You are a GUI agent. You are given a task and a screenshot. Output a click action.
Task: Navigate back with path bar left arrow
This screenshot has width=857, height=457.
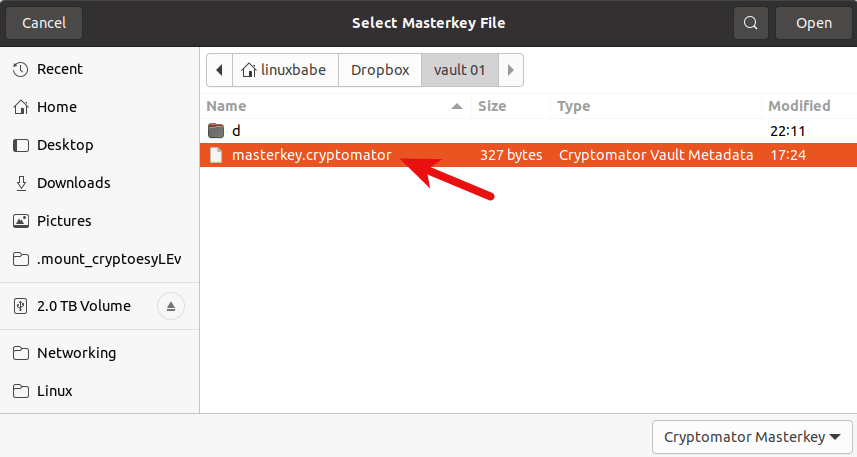pos(217,70)
